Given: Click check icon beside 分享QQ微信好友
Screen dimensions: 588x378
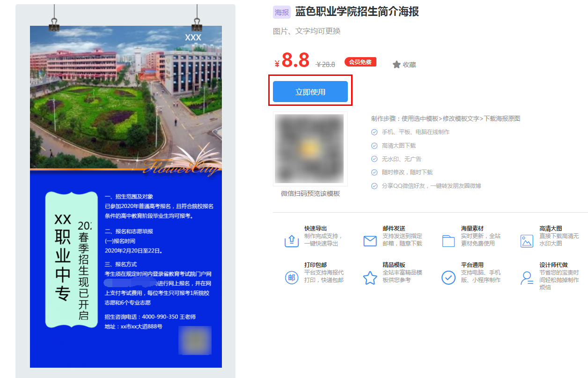Looking at the screenshot, I should click(x=374, y=186).
